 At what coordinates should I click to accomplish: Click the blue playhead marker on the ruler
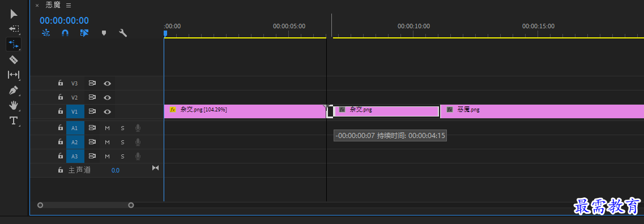pos(165,33)
